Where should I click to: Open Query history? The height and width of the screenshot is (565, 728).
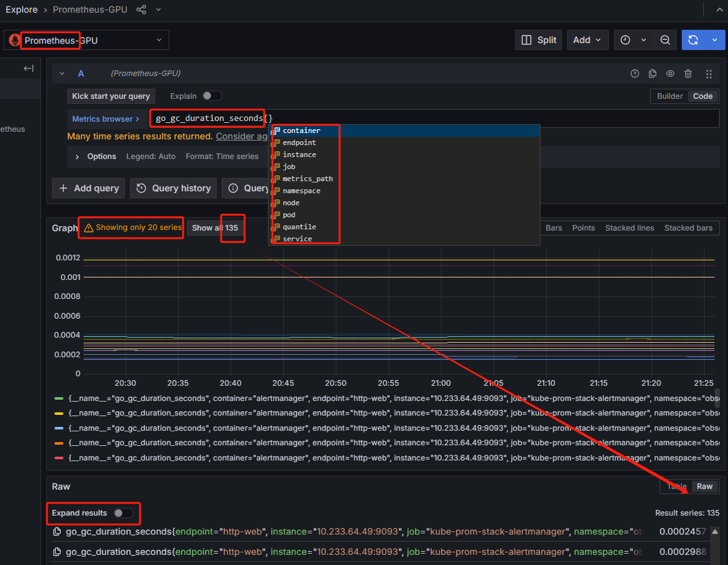(173, 188)
